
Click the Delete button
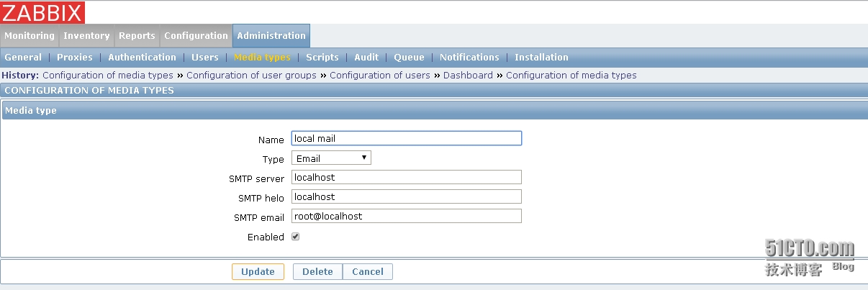pos(317,271)
